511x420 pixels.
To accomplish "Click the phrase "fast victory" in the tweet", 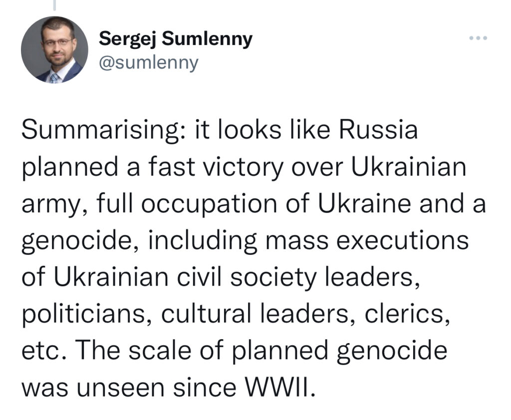I will coord(216,168).
